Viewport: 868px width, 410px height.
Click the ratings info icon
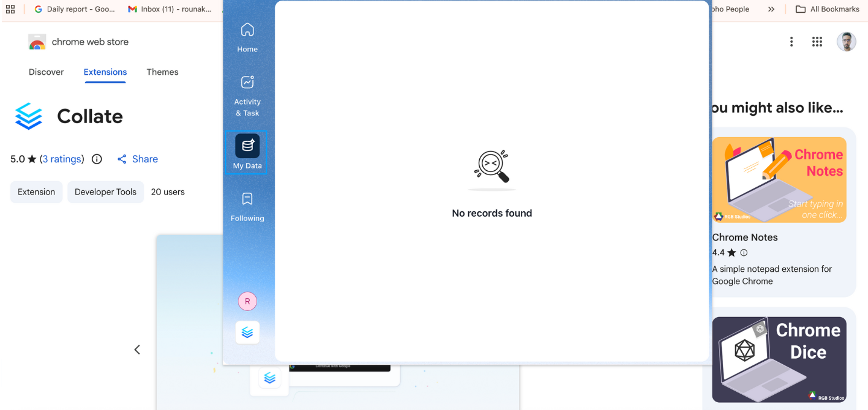97,159
